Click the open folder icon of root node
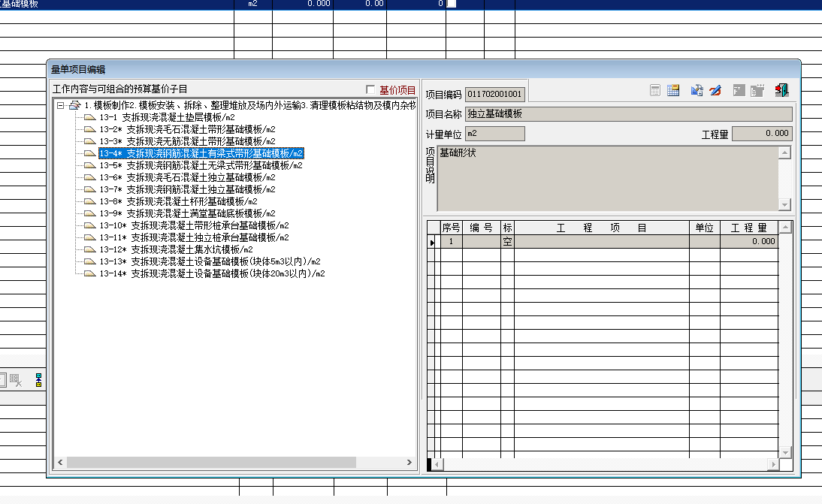The width and height of the screenshot is (822, 504). tap(74, 105)
